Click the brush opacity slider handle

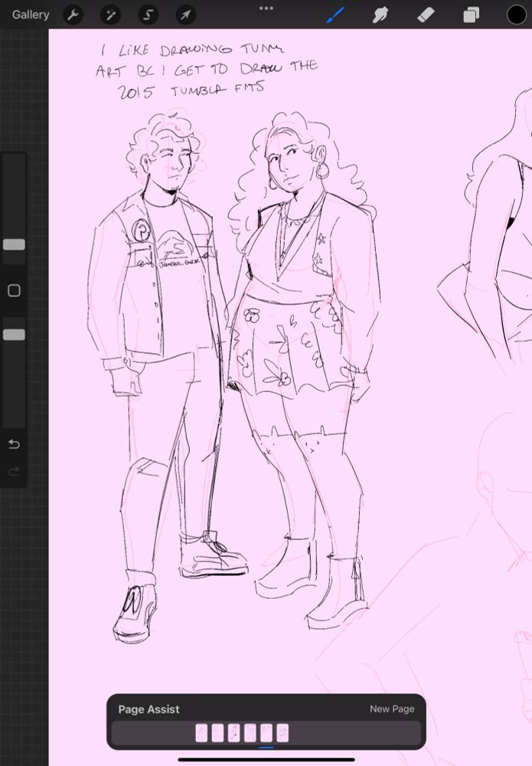(x=14, y=335)
